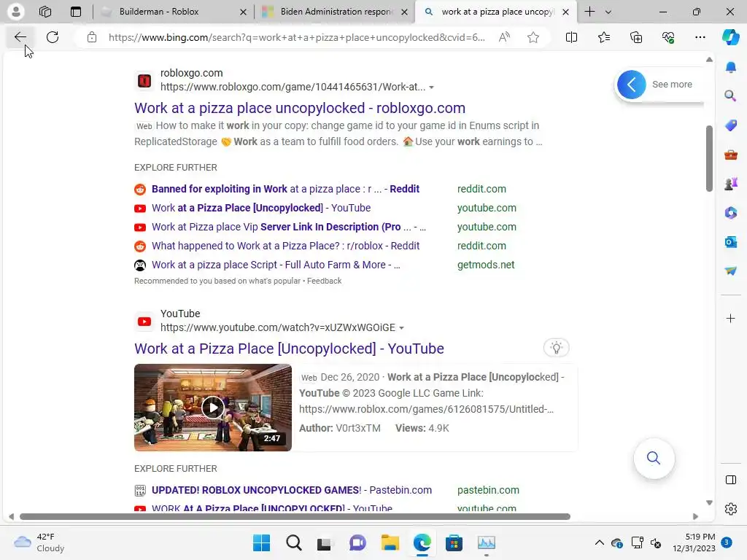The width and height of the screenshot is (747, 560).
Task: Open Workspaces icon in title bar
Action: [45, 12]
